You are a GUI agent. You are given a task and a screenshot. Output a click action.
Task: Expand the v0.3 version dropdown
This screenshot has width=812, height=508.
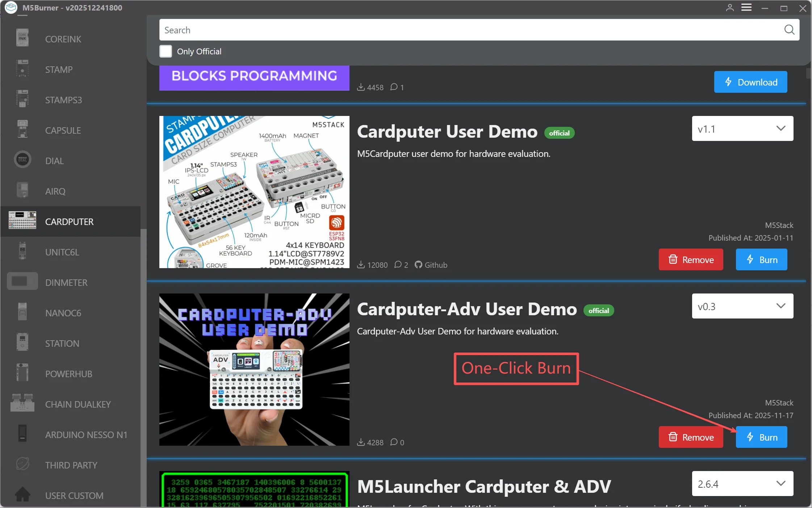point(742,306)
